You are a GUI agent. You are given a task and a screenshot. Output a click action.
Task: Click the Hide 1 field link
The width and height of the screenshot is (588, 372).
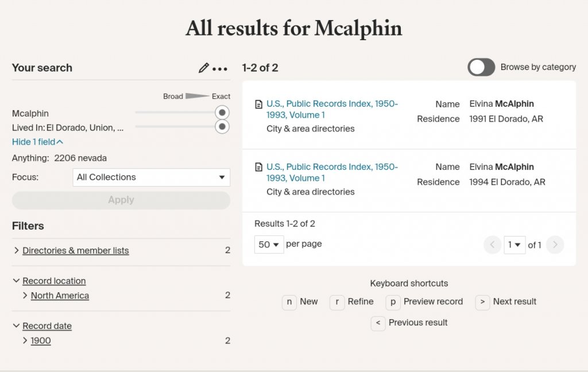point(37,142)
